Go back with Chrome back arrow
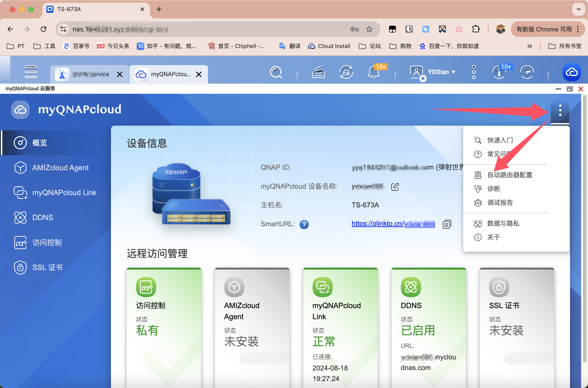This screenshot has width=588, height=388. click(10, 29)
